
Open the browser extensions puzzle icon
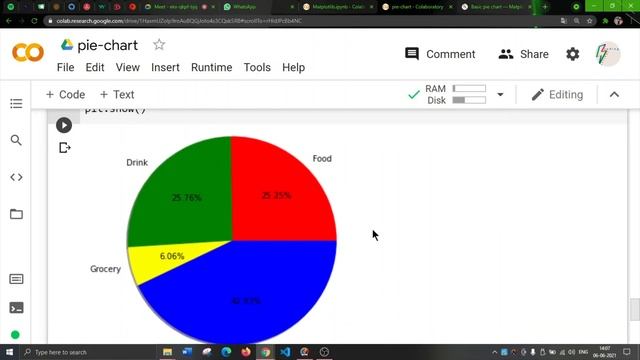(605, 21)
